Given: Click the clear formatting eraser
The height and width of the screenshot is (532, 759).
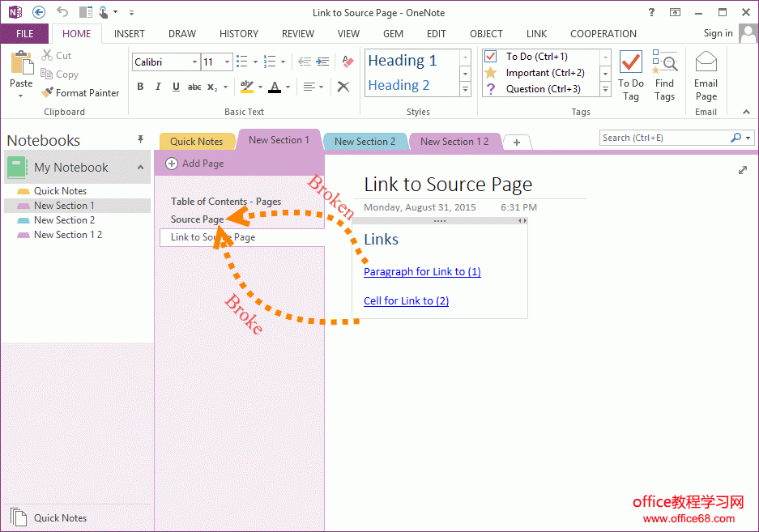Looking at the screenshot, I should pyautogui.click(x=348, y=62).
